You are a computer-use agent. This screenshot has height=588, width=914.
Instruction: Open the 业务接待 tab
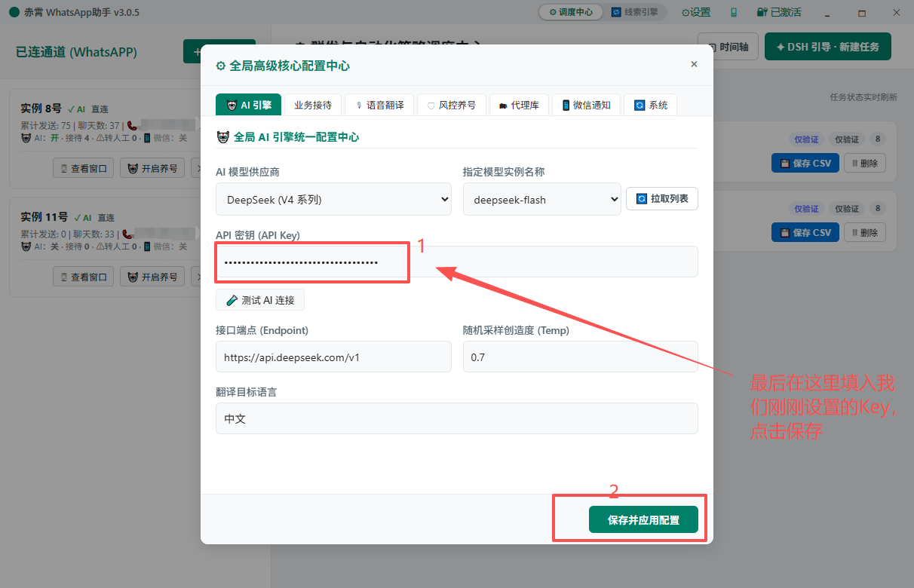pyautogui.click(x=313, y=105)
